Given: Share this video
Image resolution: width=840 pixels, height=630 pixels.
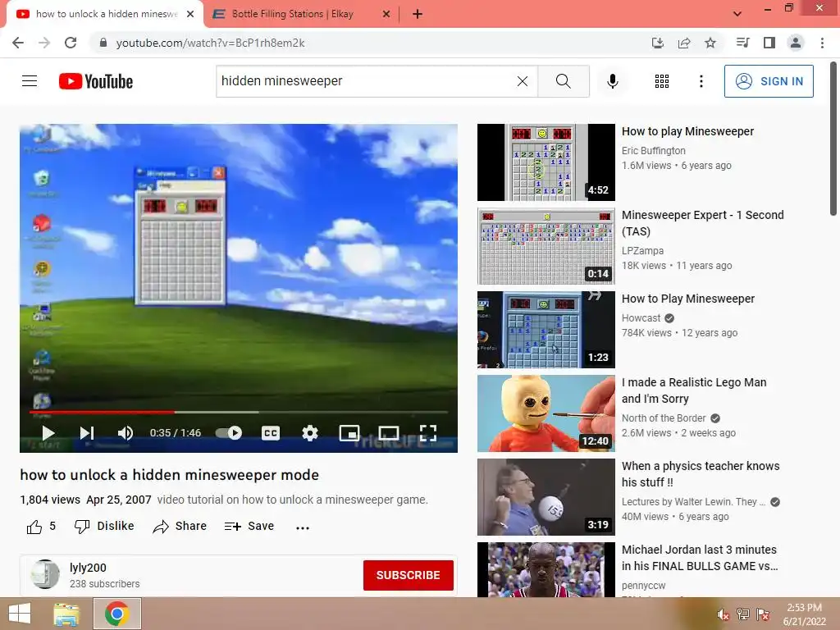Looking at the screenshot, I should (x=180, y=526).
